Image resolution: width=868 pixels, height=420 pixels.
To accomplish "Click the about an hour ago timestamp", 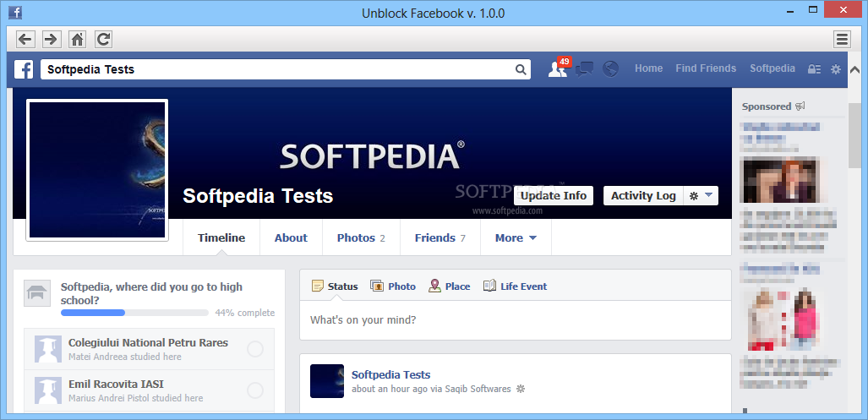I will [x=389, y=389].
